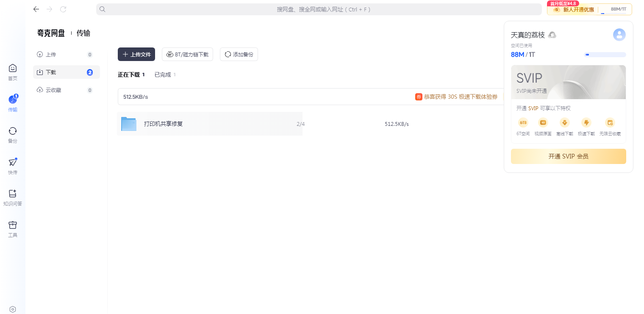Click the 6T空间 privilege icon
Image resolution: width=644 pixels, height=314 pixels.
click(523, 123)
